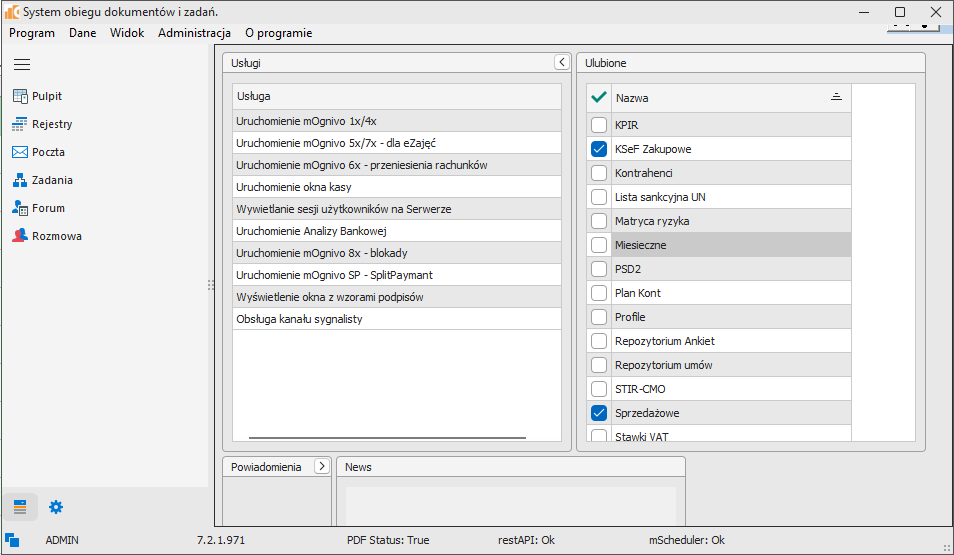The height and width of the screenshot is (555, 954).
Task: Open Rejestry from the sidebar
Action: point(42,124)
